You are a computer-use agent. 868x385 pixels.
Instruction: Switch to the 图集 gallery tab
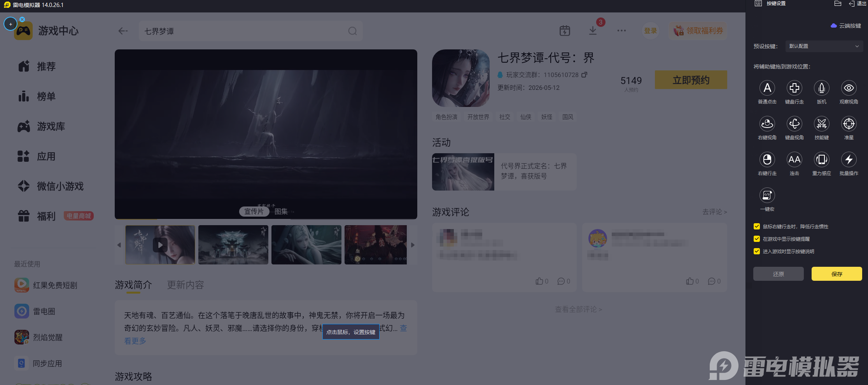[x=281, y=212]
